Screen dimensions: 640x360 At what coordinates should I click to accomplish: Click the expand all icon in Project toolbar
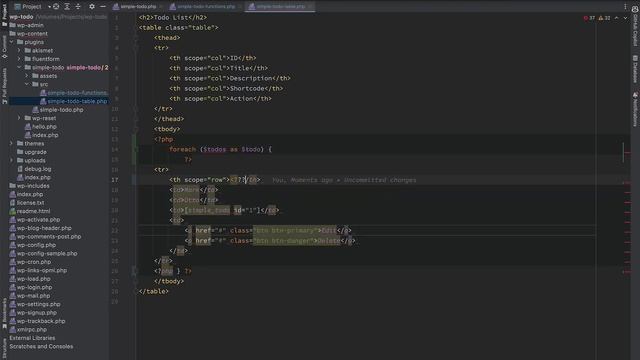(67, 7)
